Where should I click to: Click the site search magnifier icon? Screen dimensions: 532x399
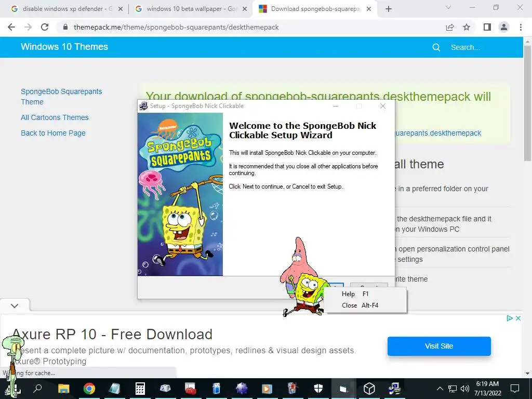coord(436,47)
